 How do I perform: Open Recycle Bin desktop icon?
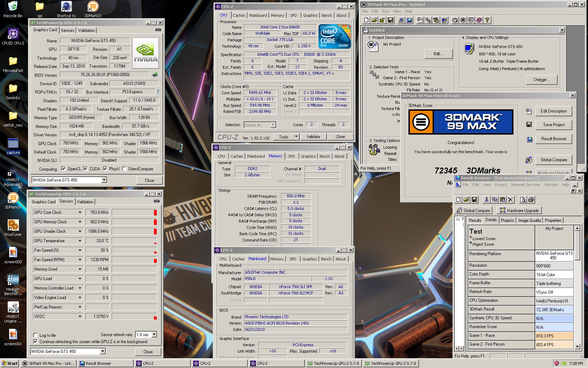pos(13,9)
